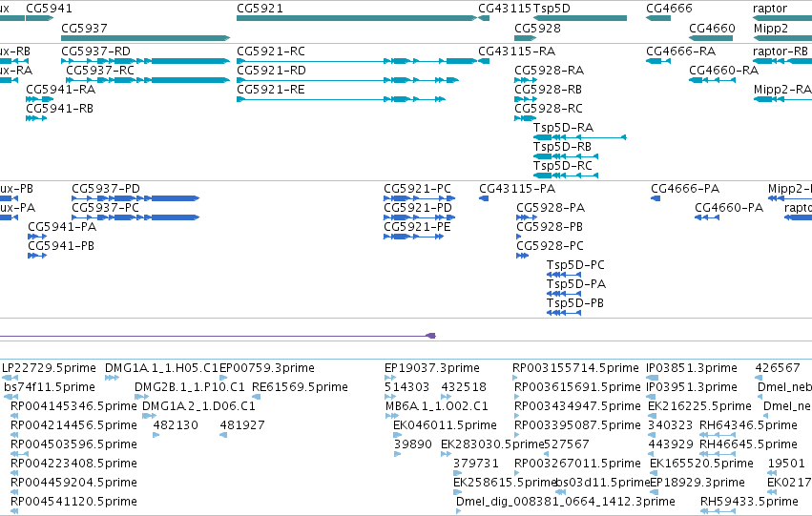
Task: Click transcript Tsp5D-RC
Action: coord(566,175)
